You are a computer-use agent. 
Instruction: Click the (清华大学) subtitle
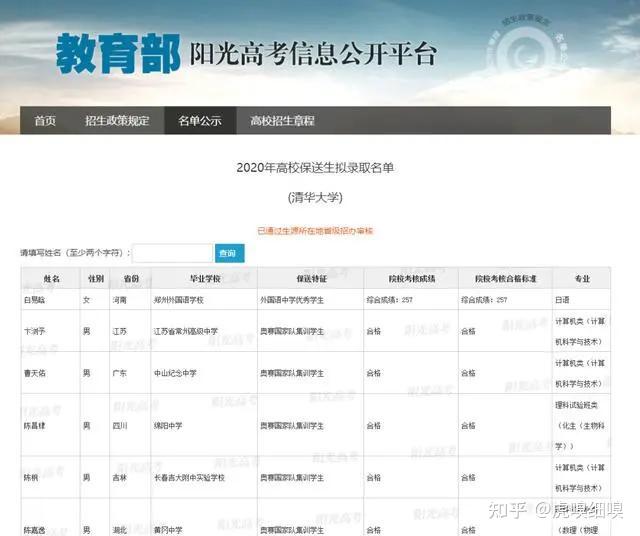[315, 198]
